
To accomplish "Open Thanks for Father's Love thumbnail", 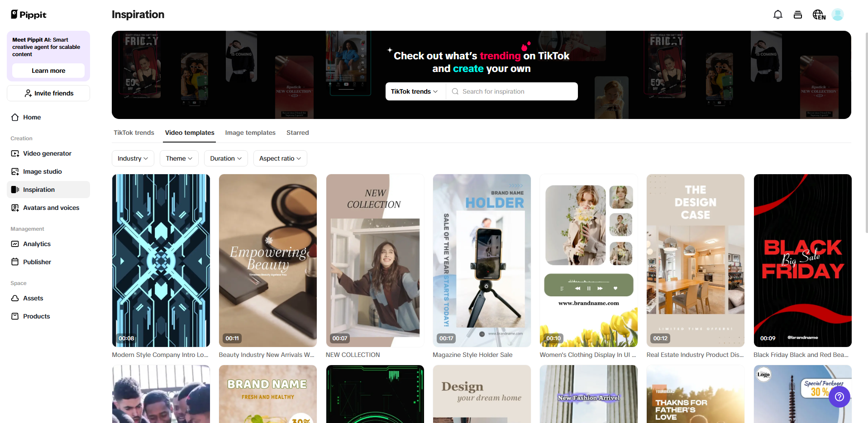I will [x=696, y=394].
